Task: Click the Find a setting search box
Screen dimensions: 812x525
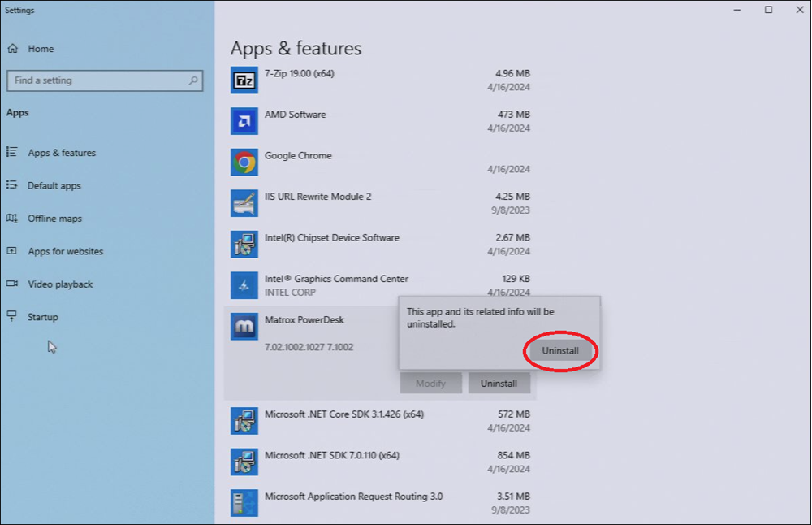Action: tap(97, 80)
